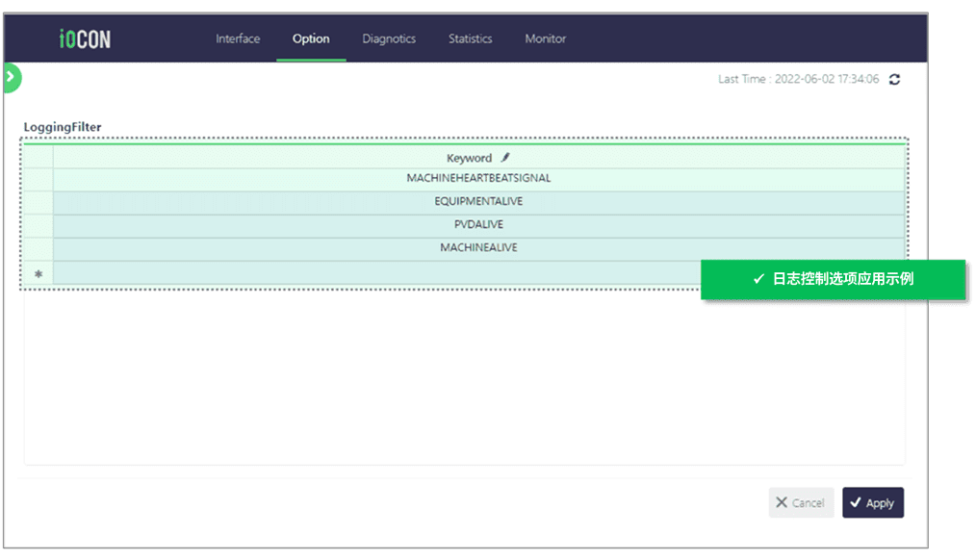Open the Statistics tab
This screenshot has width=976, height=560.
click(470, 38)
